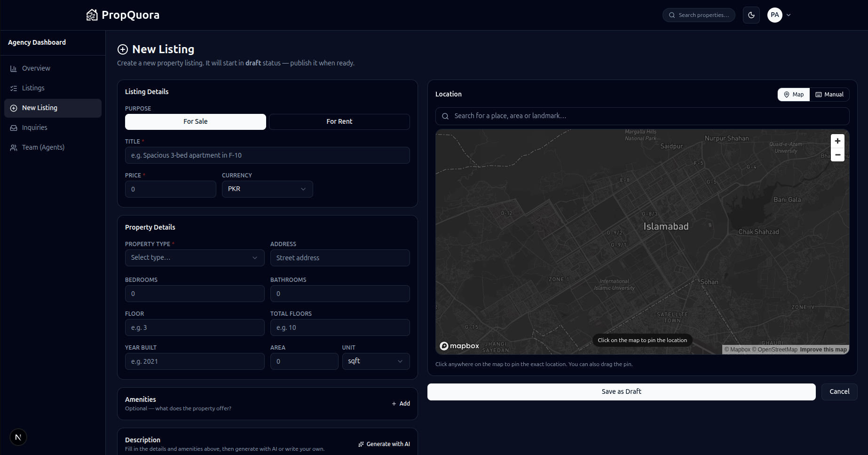Navigate to Team (Agents)

[53, 148]
